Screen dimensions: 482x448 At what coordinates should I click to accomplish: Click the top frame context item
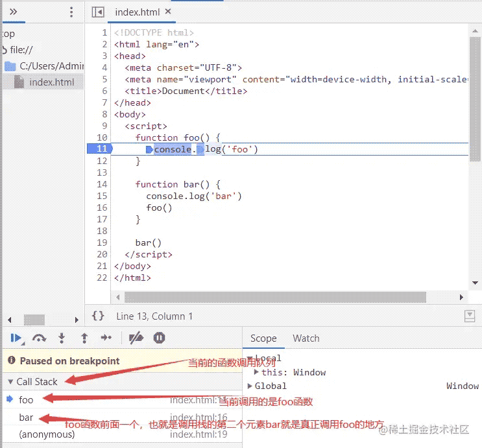[8, 34]
